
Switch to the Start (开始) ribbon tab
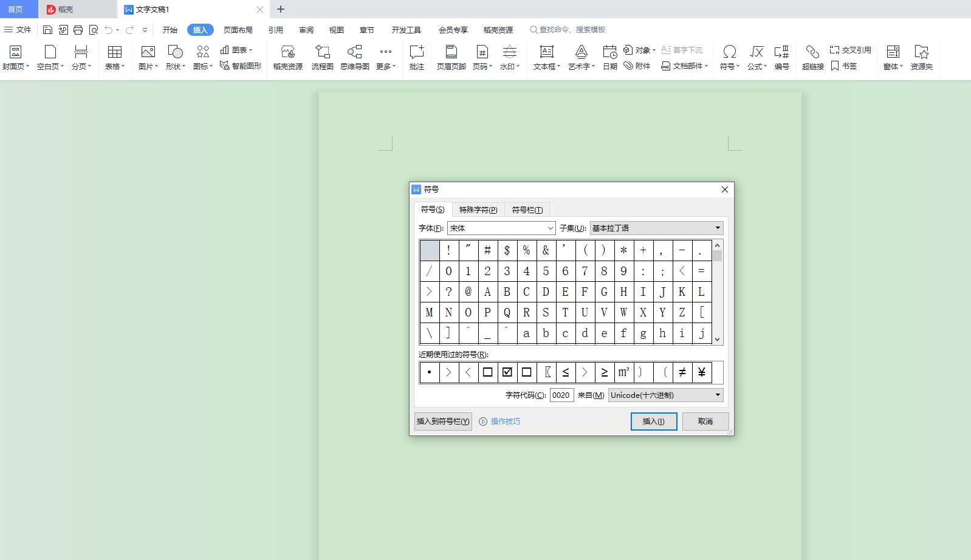click(170, 30)
